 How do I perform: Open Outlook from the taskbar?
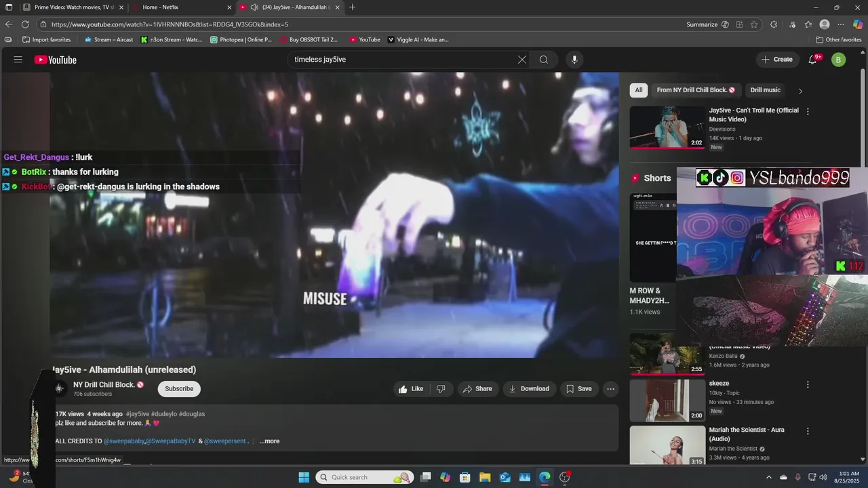[505, 477]
